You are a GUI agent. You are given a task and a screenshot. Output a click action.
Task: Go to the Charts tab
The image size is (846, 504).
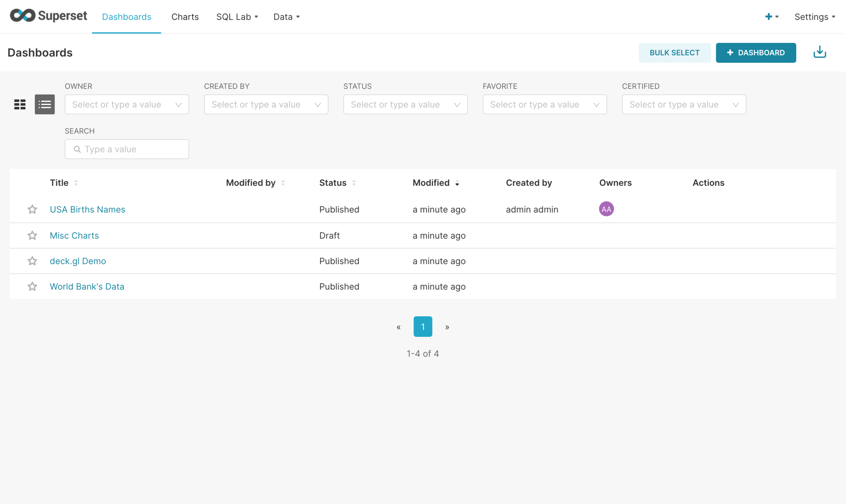click(185, 17)
